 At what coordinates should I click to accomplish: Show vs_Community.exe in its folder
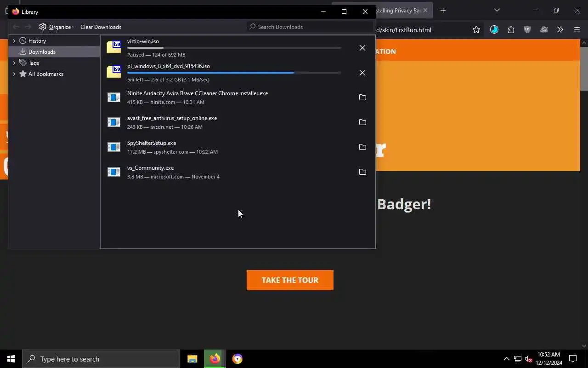(362, 172)
